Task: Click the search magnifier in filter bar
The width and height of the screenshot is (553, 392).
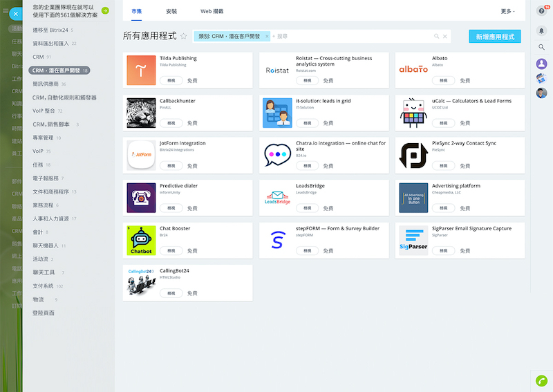Action: coord(436,37)
